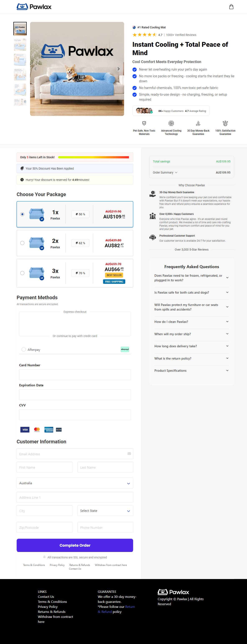Click the happy customers avatar group
This screenshot has height=644, width=247.
click(x=144, y=110)
